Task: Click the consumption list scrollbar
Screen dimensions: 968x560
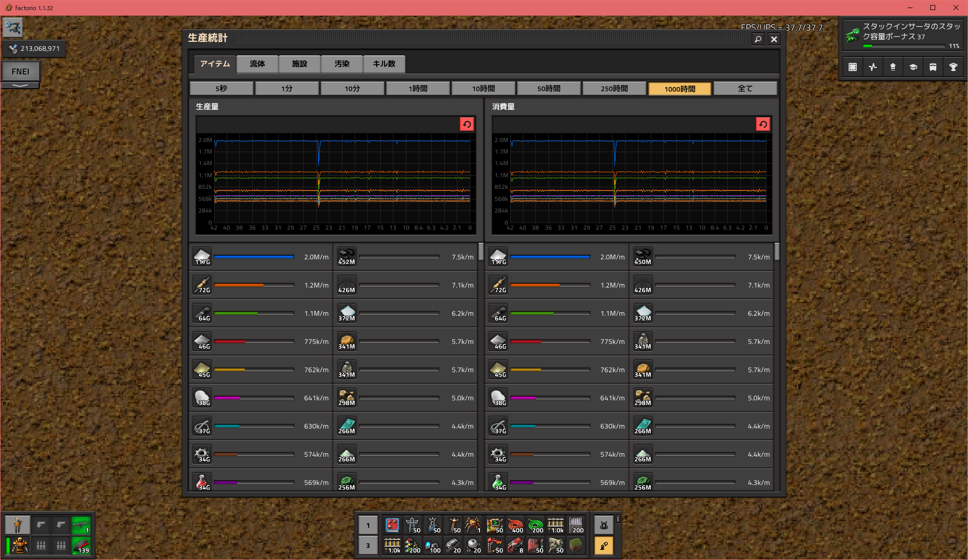Action: pos(777,251)
